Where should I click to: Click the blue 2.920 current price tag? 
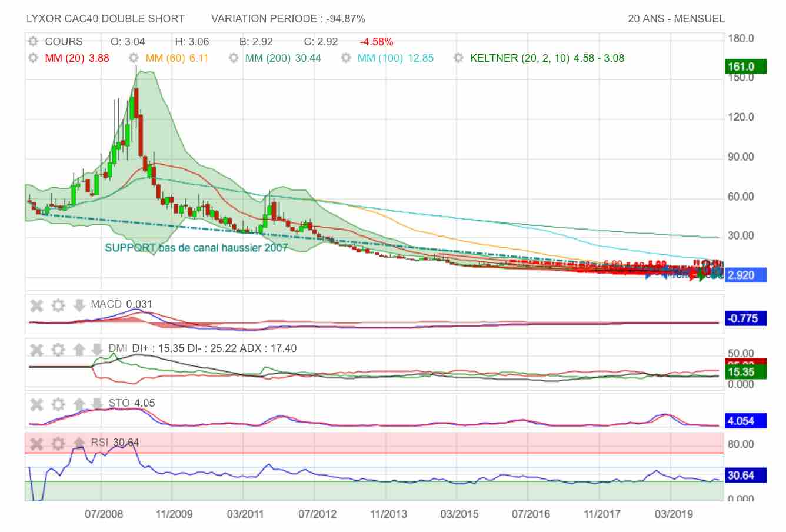point(746,275)
